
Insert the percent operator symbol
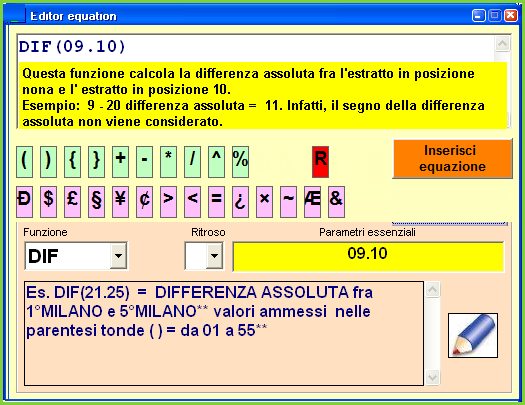click(240, 162)
